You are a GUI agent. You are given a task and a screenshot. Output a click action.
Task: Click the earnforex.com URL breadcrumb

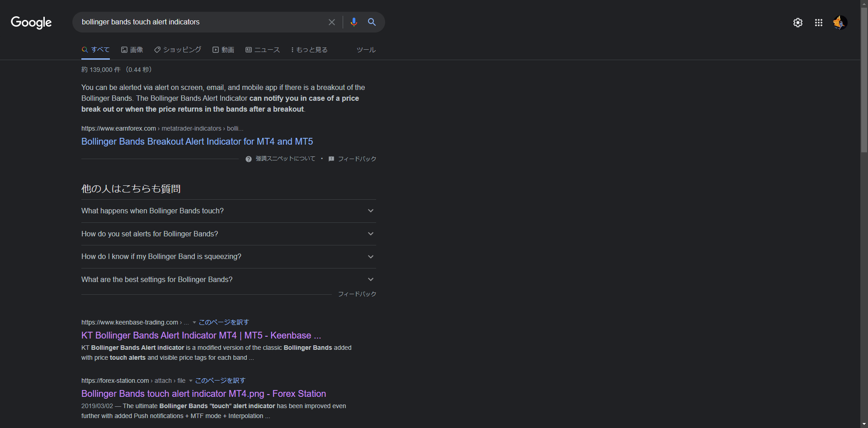[x=162, y=129]
